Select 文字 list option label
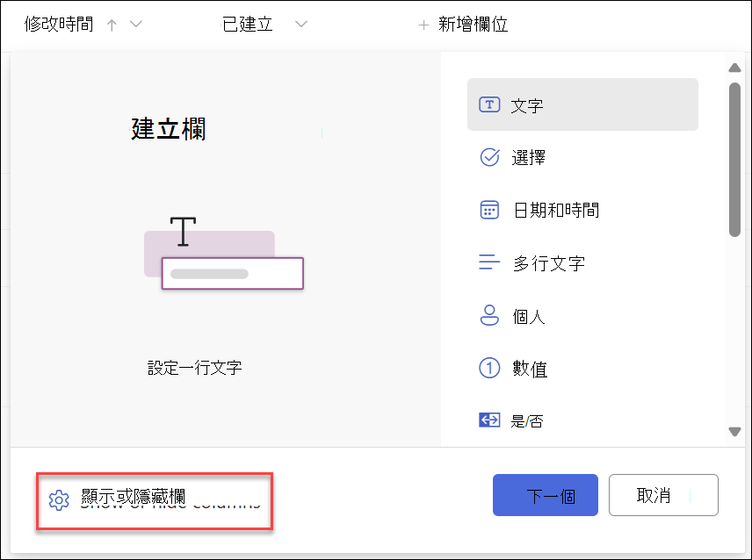The height and width of the screenshot is (560, 752). point(526,105)
